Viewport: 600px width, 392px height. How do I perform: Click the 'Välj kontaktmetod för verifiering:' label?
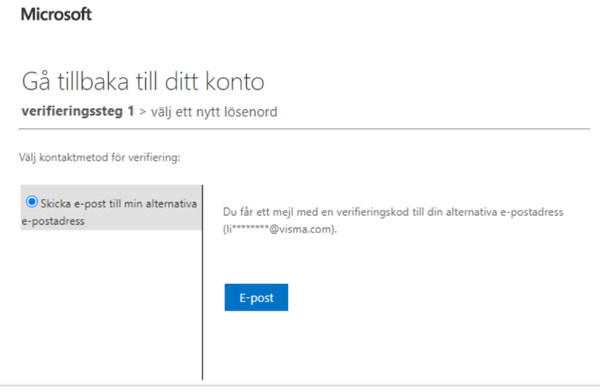click(x=99, y=157)
